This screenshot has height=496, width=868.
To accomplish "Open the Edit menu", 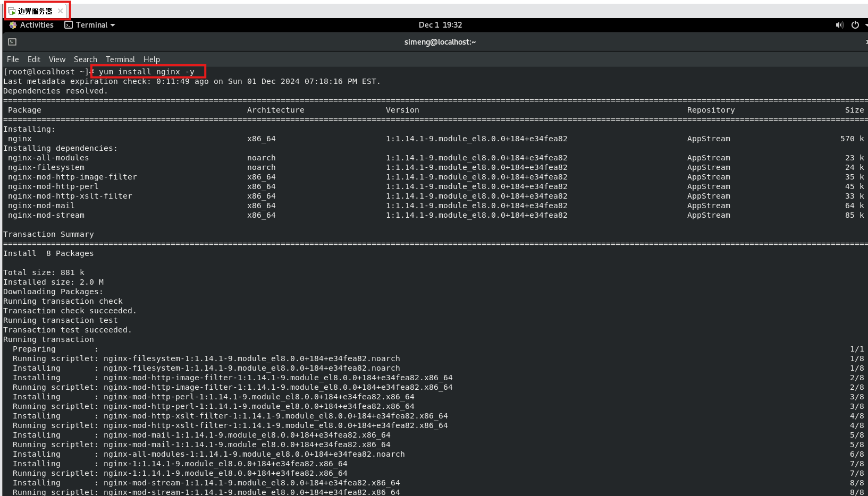I will [34, 59].
